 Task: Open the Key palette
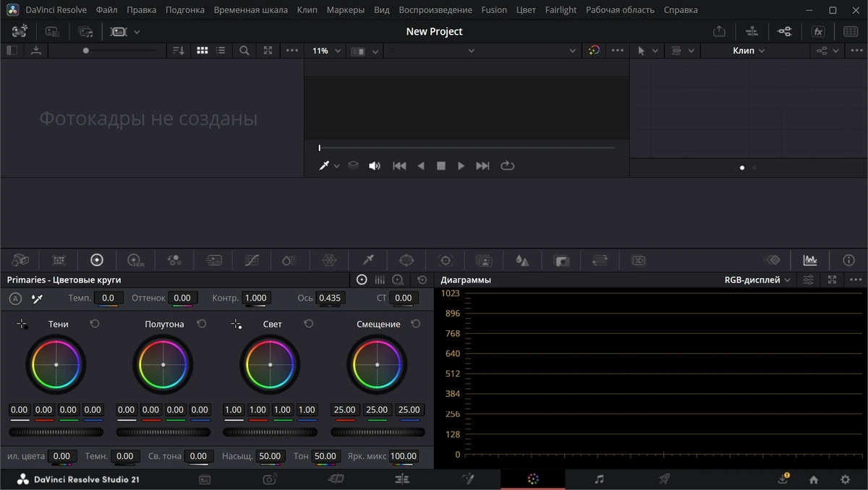point(561,260)
